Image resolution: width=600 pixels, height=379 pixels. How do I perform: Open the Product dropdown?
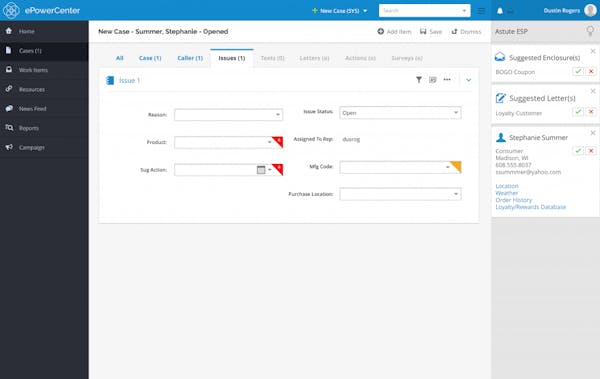click(269, 142)
